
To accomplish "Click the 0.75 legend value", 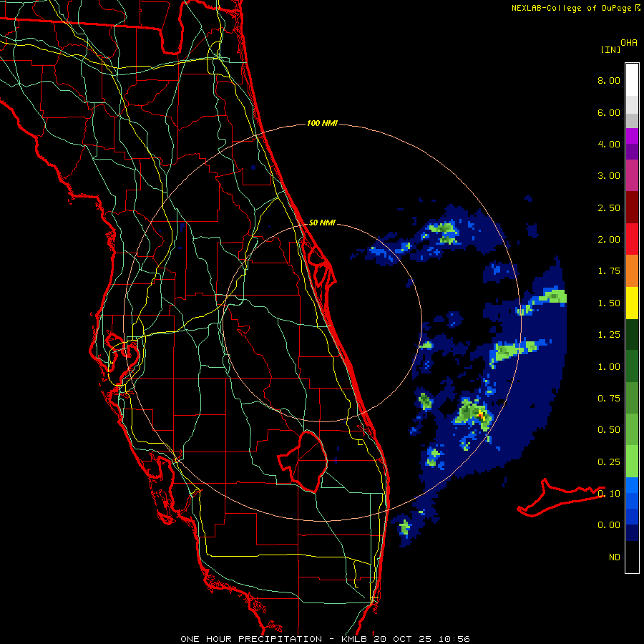I will tap(609, 399).
